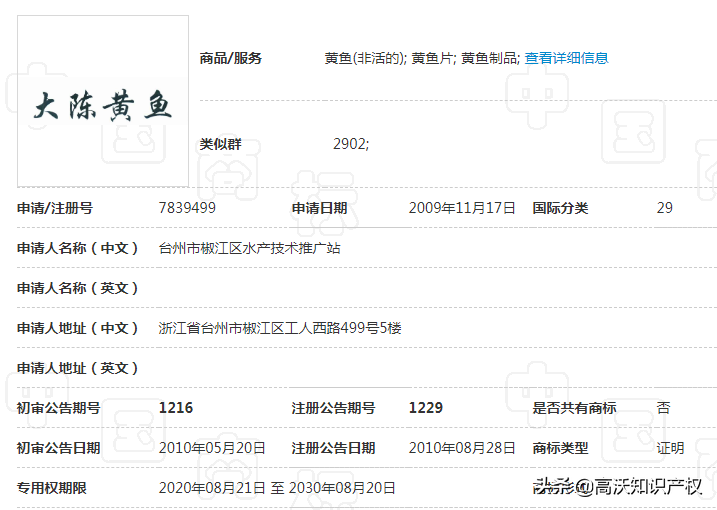717x510 pixels.
Task: Click the 注册公告日期 label
Action: coord(333,448)
